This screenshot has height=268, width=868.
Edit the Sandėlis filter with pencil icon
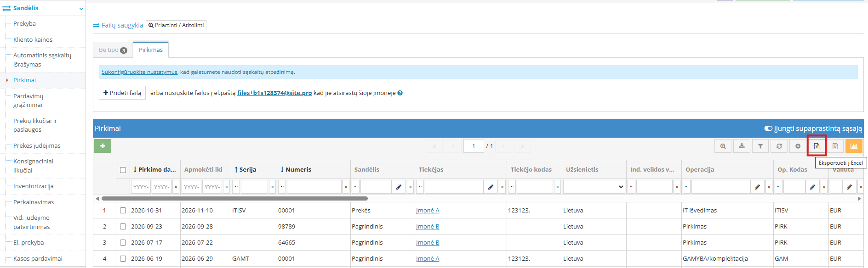pyautogui.click(x=399, y=187)
